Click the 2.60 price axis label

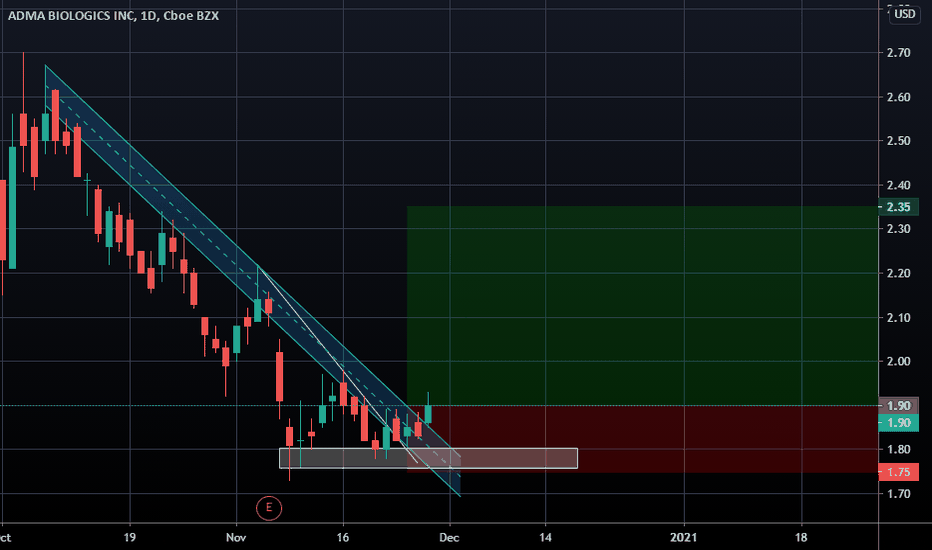tap(898, 97)
